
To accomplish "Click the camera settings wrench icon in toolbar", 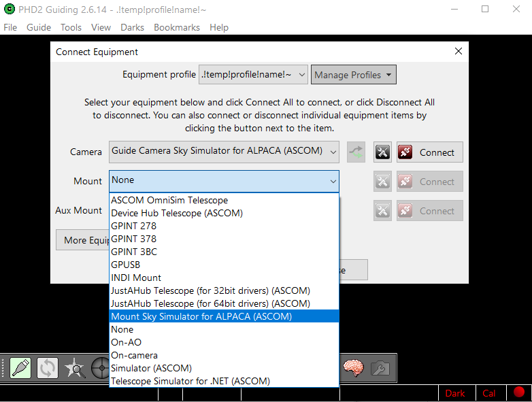I will click(380, 368).
